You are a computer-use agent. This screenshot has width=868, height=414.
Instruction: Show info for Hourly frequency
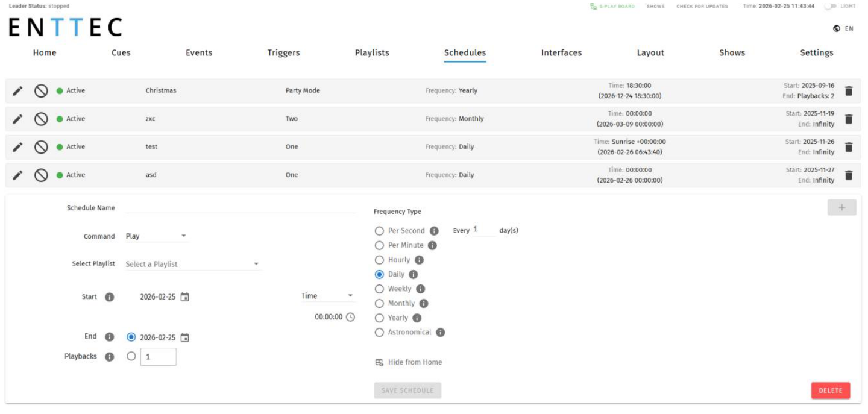[x=419, y=260]
